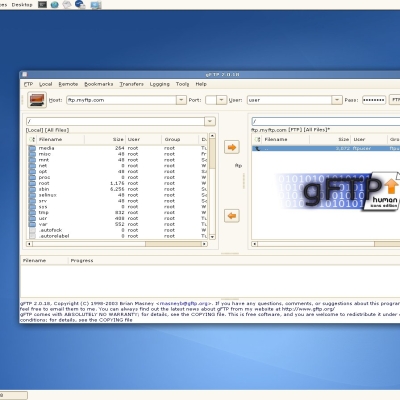Screen dimensions: 400x400
Task: Select the sys folder row
Action: (118, 207)
